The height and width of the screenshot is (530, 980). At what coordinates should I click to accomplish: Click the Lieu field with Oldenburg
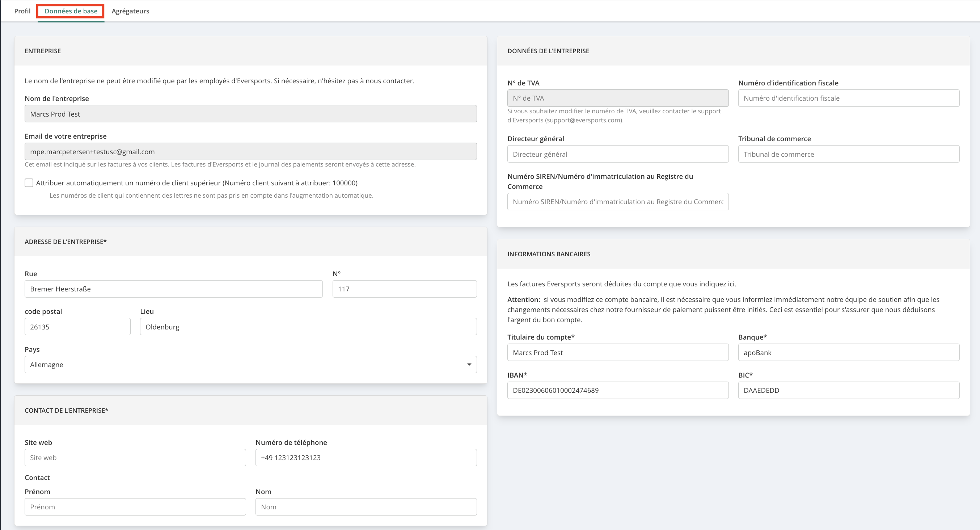(x=308, y=327)
